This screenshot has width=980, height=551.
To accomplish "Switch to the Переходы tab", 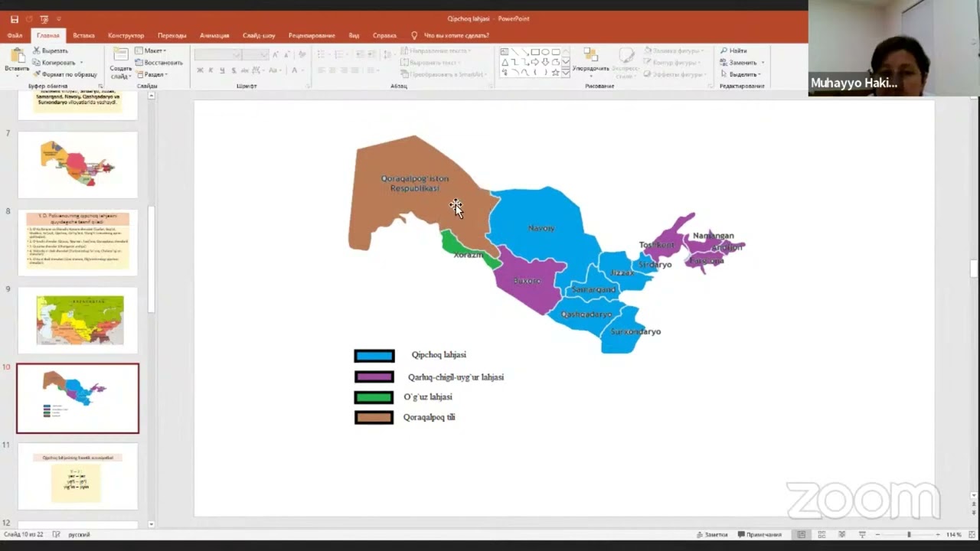I will (171, 35).
